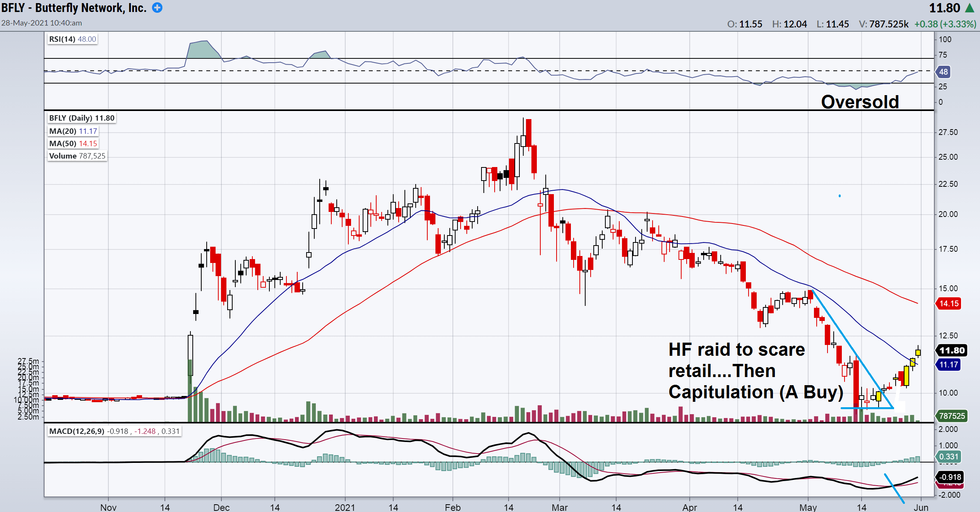Viewport: 980px width, 512px height.
Task: Click the black last price tag 11.80
Action: 951,350
